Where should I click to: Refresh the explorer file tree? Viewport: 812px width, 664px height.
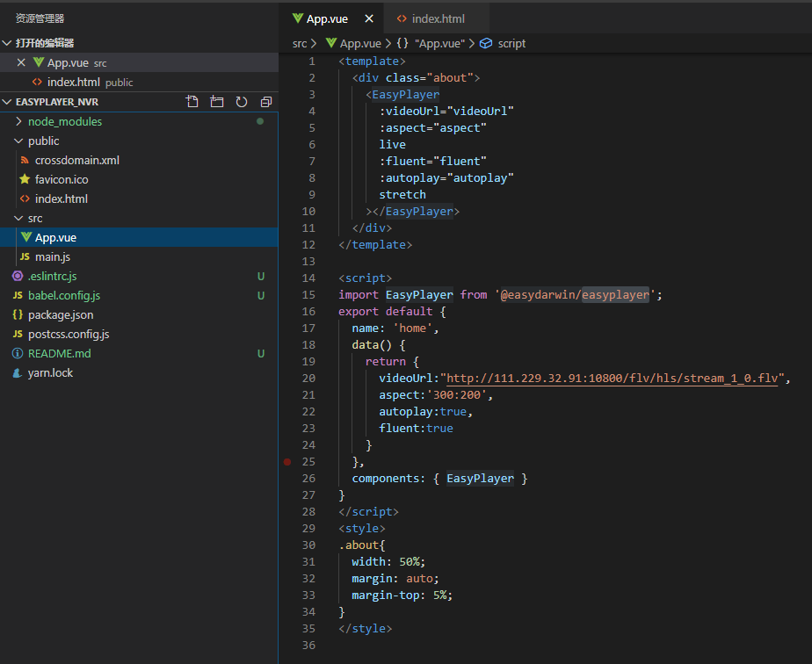click(x=242, y=102)
